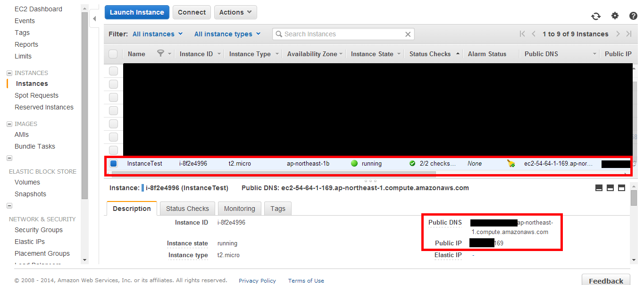Open the Instance State column dropdown arrow
Screen dimensions: 644x285
coord(399,54)
